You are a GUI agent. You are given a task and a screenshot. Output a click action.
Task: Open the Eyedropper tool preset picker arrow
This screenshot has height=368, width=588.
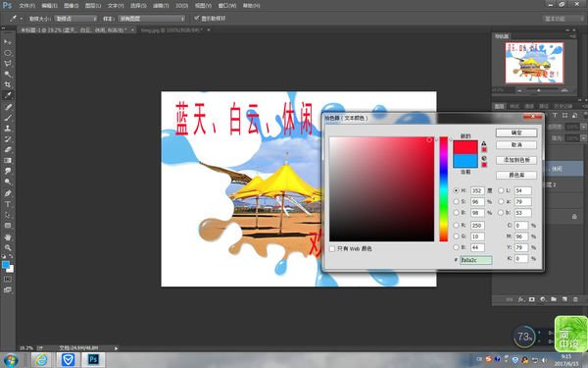(22, 19)
